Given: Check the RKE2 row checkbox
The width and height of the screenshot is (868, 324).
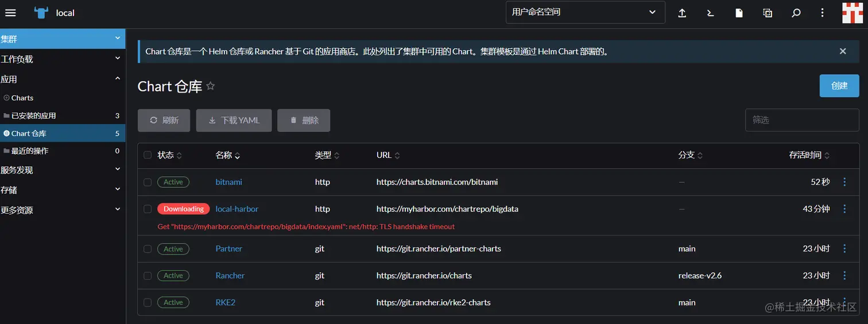Looking at the screenshot, I should click(148, 303).
